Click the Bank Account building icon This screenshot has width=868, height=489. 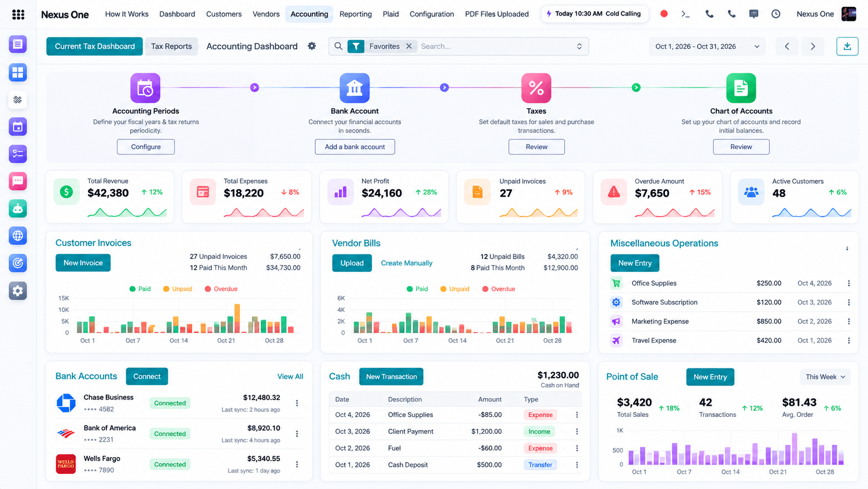[355, 88]
